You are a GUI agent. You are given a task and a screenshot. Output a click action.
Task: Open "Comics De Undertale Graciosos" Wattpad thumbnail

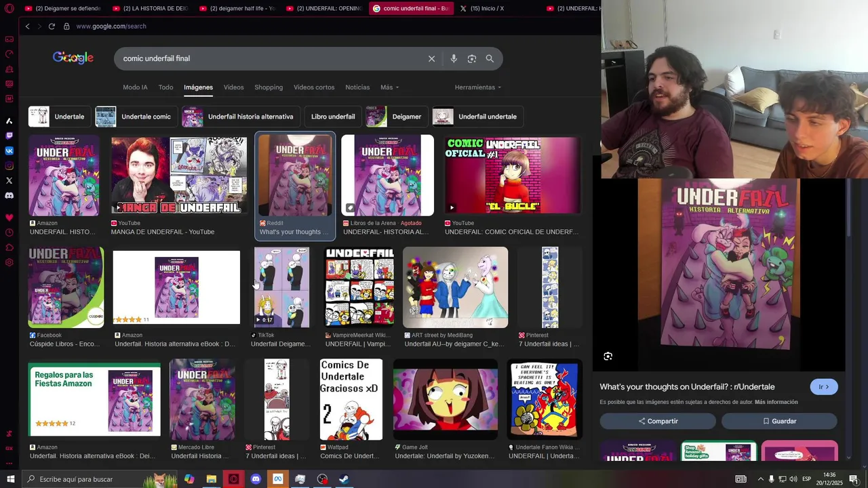351,399
